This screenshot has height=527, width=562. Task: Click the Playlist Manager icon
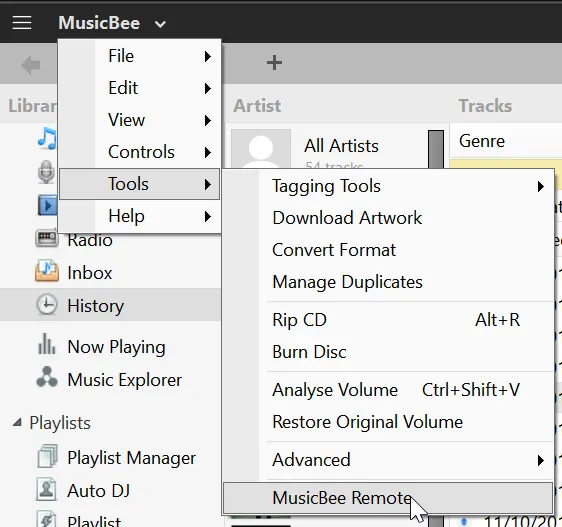(47, 456)
